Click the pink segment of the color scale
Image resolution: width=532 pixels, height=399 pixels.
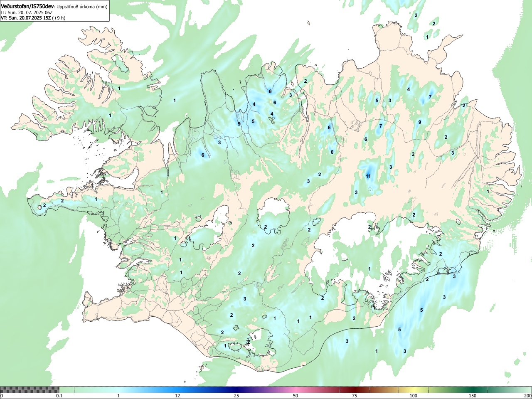click(296, 389)
